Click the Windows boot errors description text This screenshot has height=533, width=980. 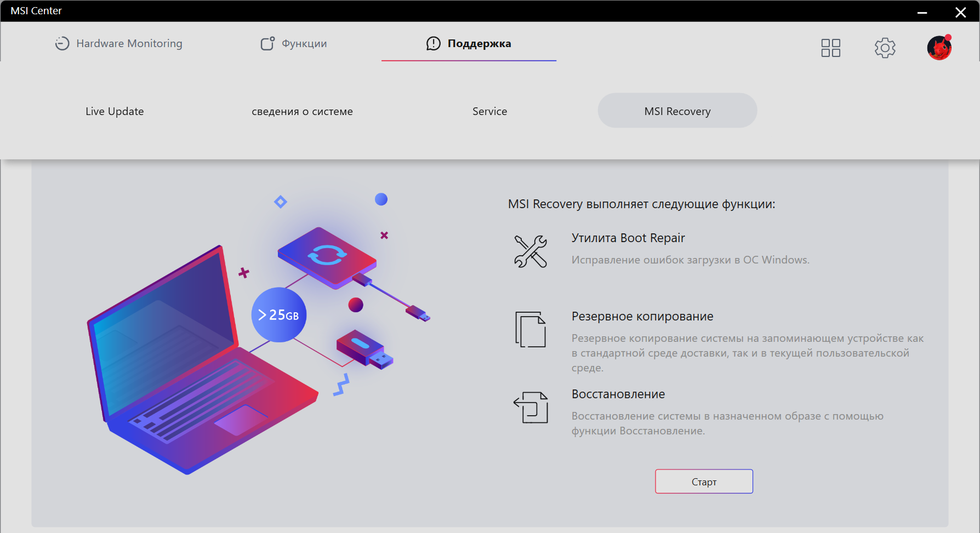(691, 260)
